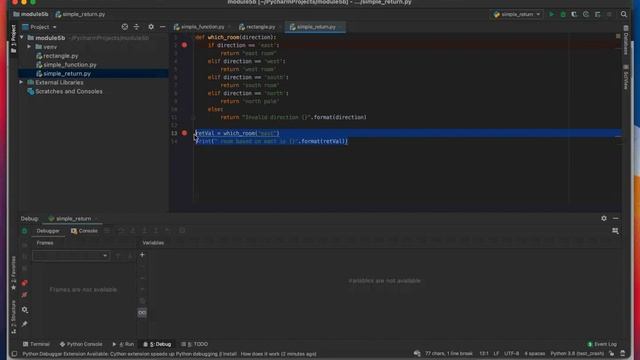
Task: Click 4 spaces indent setting
Action: tap(535, 353)
